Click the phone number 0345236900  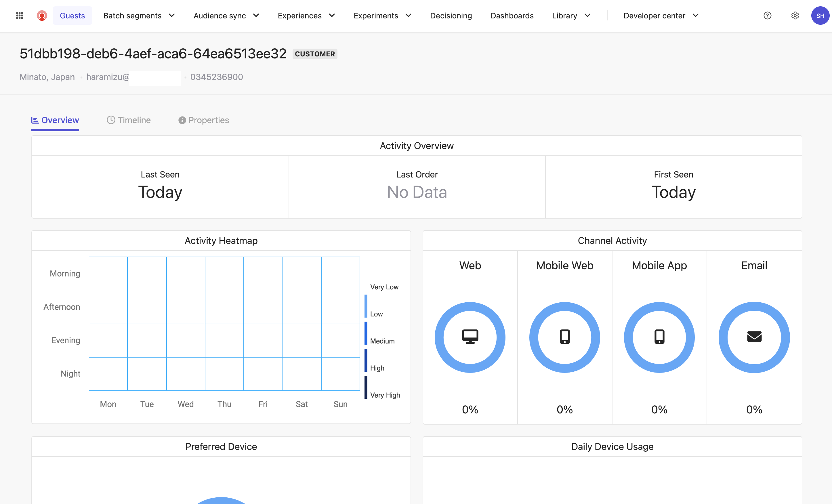[216, 77]
